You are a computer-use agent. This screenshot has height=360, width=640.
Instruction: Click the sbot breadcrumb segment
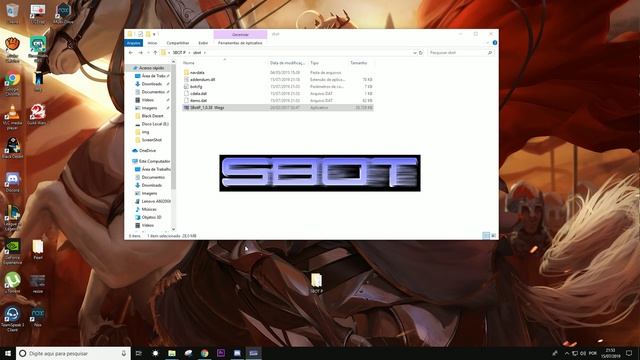[197, 53]
